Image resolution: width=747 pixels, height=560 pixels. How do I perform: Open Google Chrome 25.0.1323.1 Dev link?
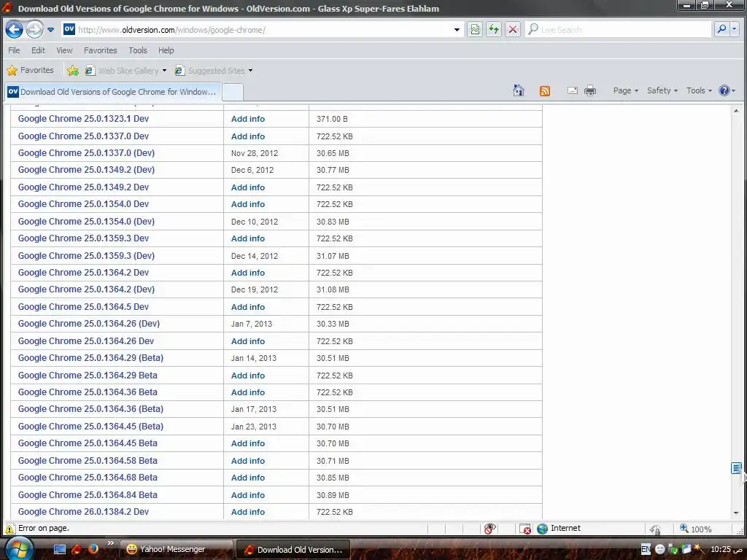pos(83,119)
